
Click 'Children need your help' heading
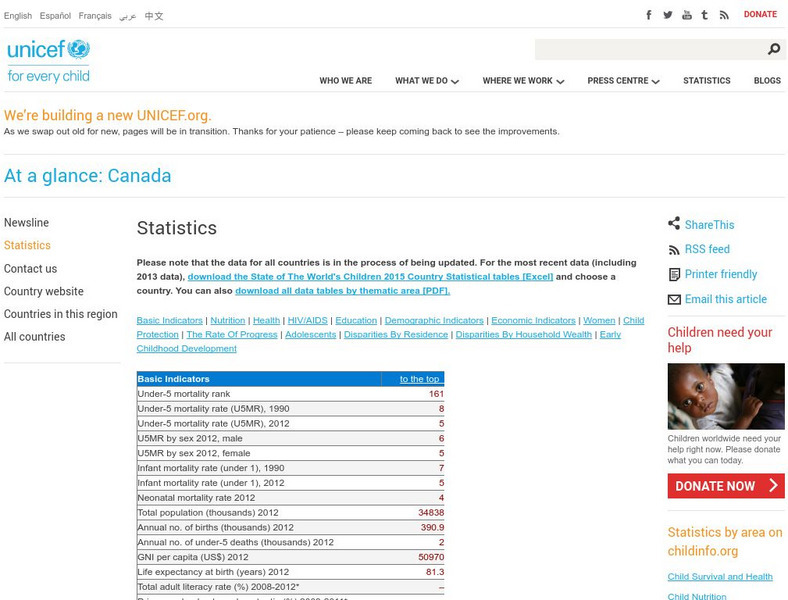point(720,340)
